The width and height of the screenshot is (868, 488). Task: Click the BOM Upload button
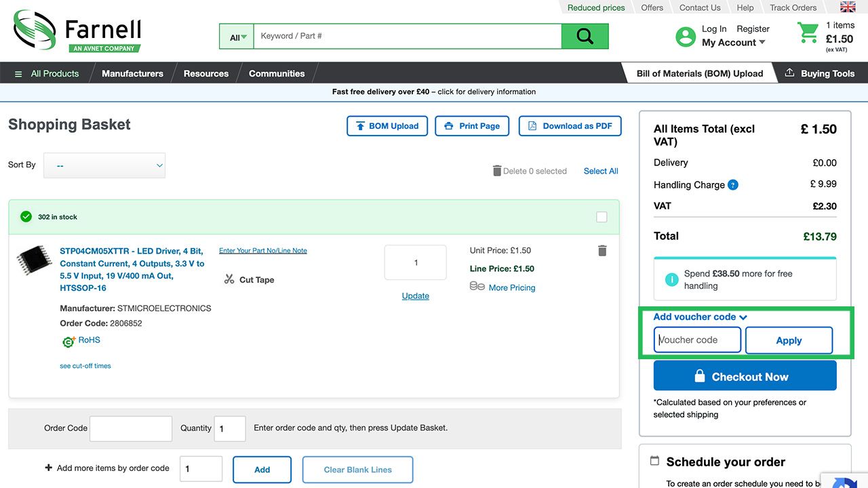point(387,126)
